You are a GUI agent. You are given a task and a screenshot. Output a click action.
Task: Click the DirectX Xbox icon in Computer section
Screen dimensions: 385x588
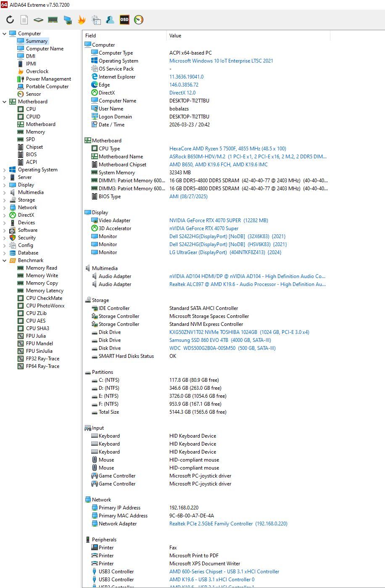(95, 93)
